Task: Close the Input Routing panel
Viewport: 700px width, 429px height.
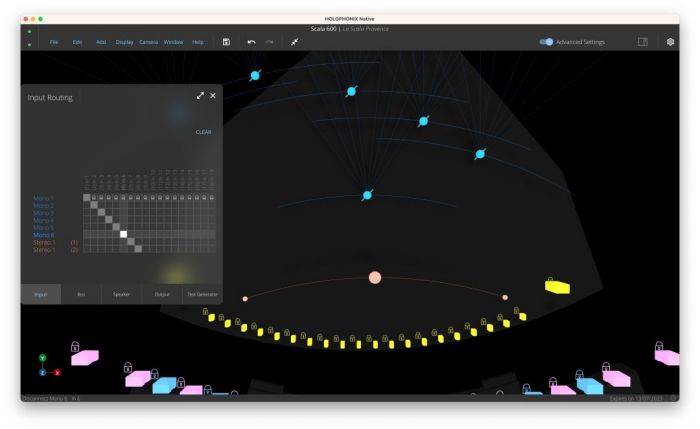Action: tap(213, 96)
